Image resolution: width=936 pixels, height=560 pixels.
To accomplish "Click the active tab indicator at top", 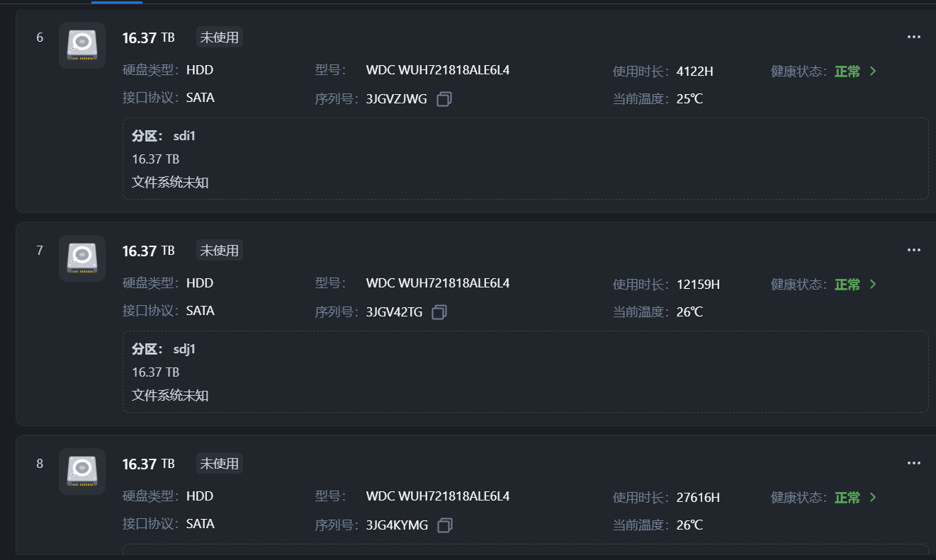I will point(117,2).
